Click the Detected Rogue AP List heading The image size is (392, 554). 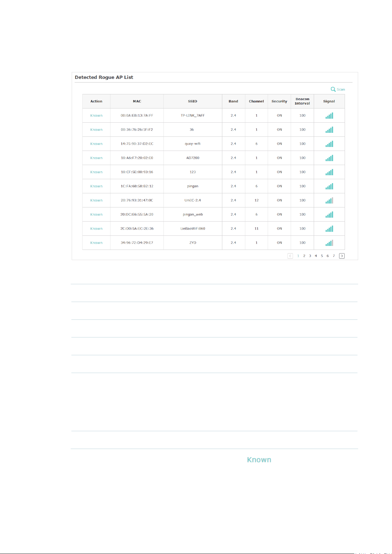(x=104, y=77)
